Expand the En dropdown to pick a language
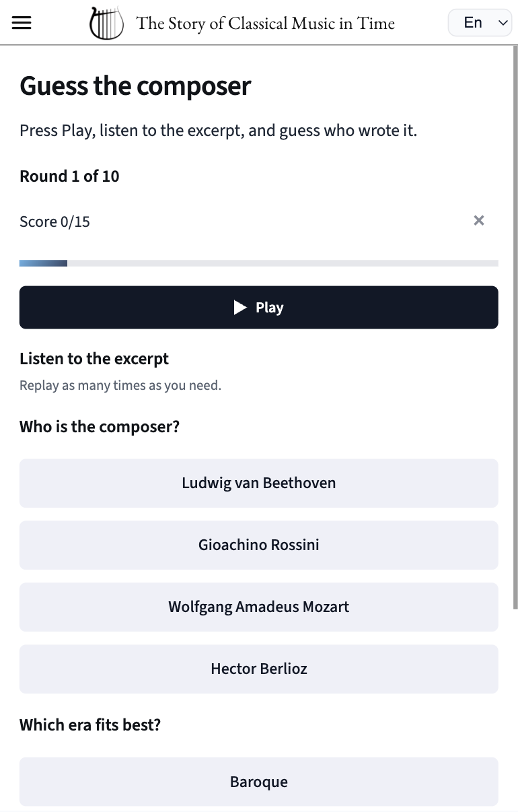Image resolution: width=518 pixels, height=812 pixels. 480,22
